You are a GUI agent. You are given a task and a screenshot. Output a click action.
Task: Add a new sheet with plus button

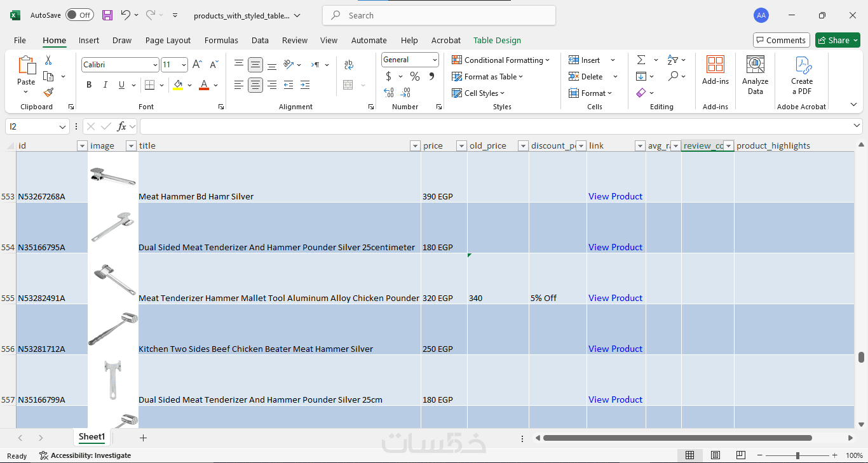coord(144,438)
